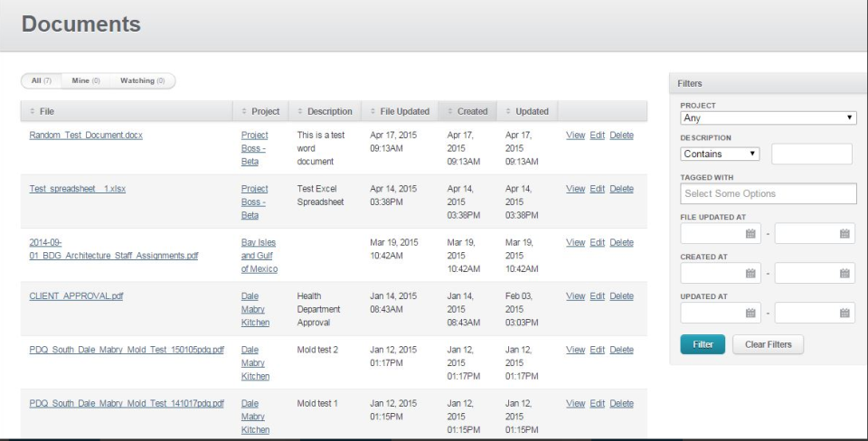Delete the BDG Architecture Staff Assignments row
This screenshot has height=441, width=868.
click(622, 242)
